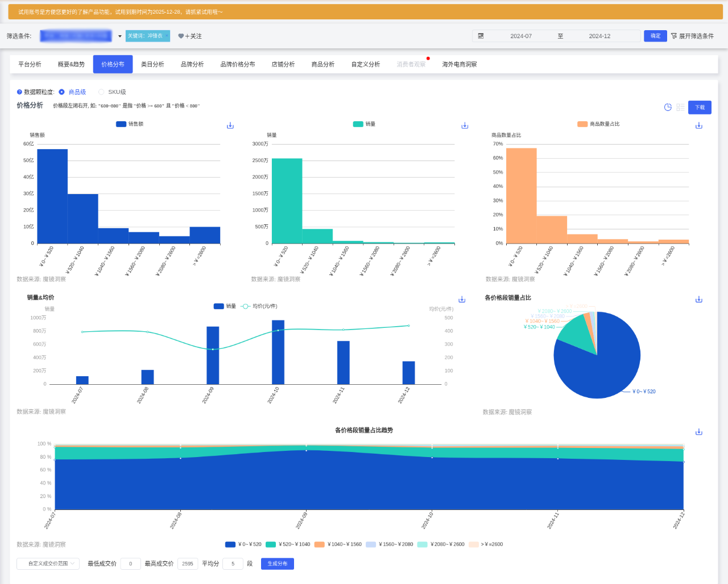Click the 生成分布 button
728x584 pixels.
(278, 564)
